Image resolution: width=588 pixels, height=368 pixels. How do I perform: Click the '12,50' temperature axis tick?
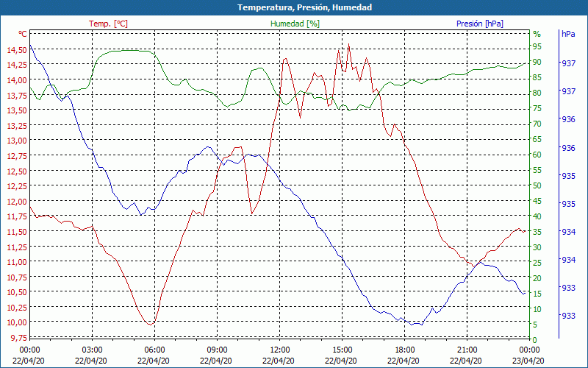click(x=16, y=171)
